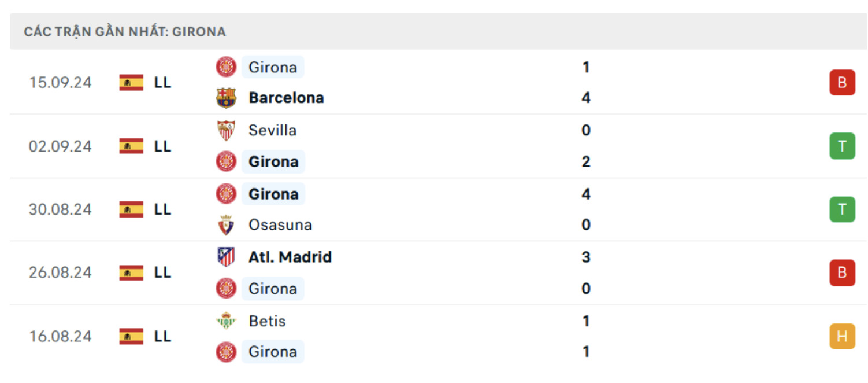Click Spain flag for the 16.08.24 match

click(131, 336)
